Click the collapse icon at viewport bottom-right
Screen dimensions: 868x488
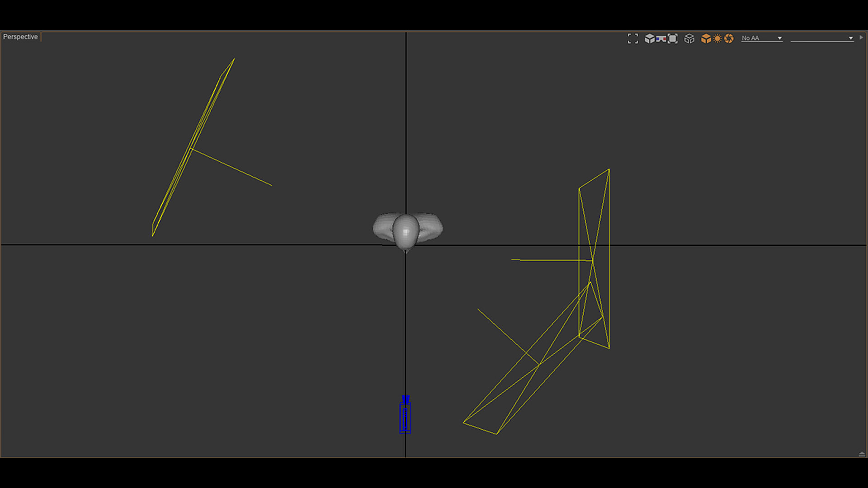[x=862, y=454]
